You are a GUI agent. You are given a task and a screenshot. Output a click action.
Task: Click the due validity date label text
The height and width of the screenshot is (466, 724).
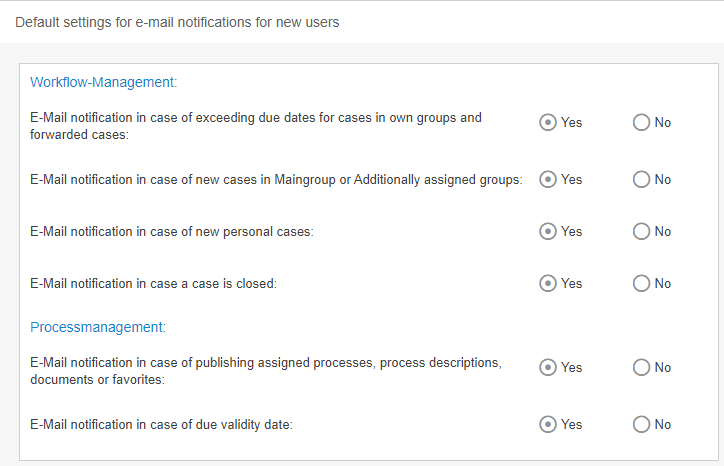coord(161,425)
